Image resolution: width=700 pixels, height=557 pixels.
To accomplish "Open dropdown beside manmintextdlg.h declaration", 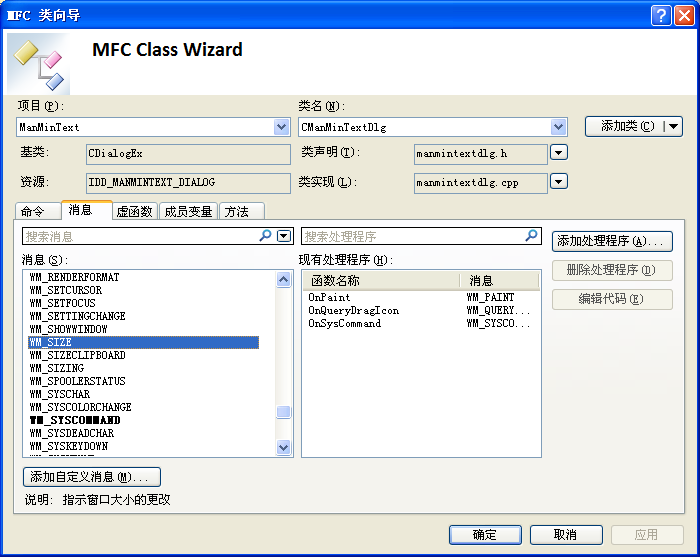I will click(x=558, y=153).
